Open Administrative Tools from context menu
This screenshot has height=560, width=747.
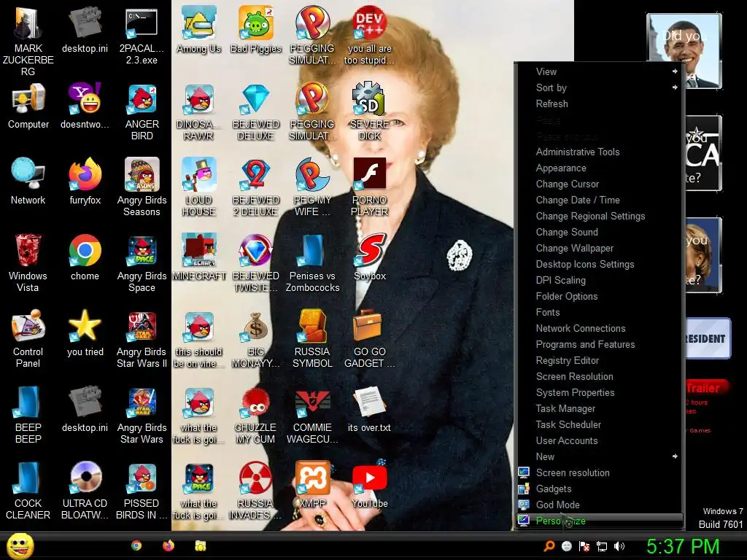[x=600, y=152]
